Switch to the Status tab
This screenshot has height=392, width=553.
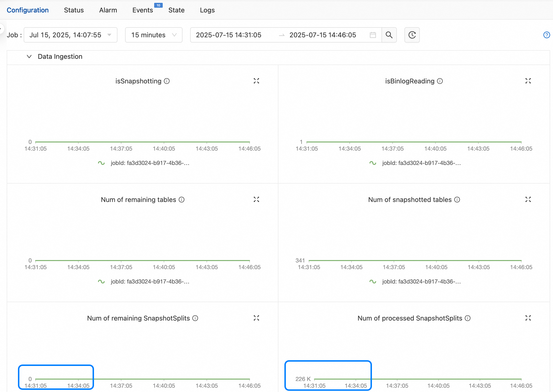74,10
